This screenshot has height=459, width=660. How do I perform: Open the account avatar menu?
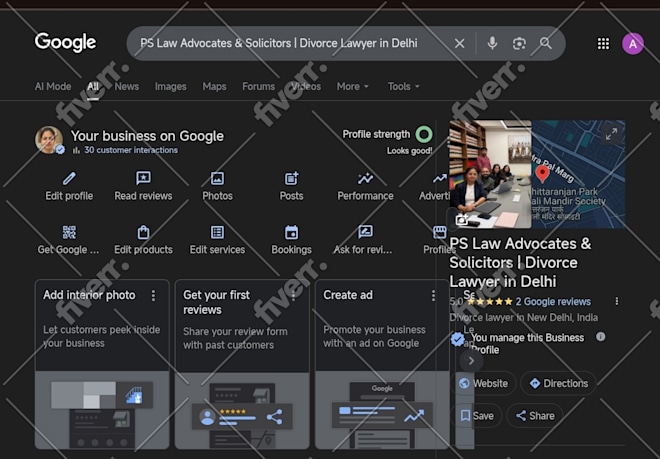coord(633,44)
